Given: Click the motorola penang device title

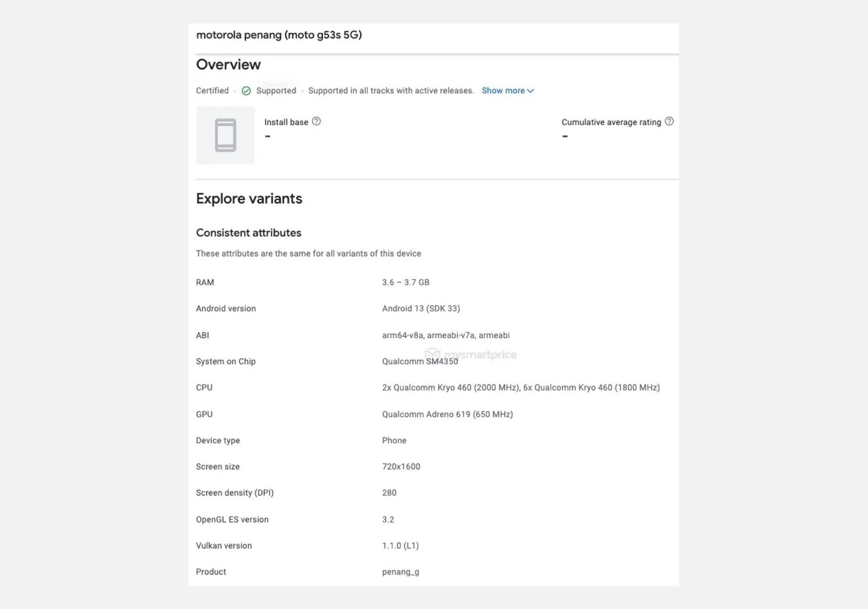Looking at the screenshot, I should (x=279, y=35).
